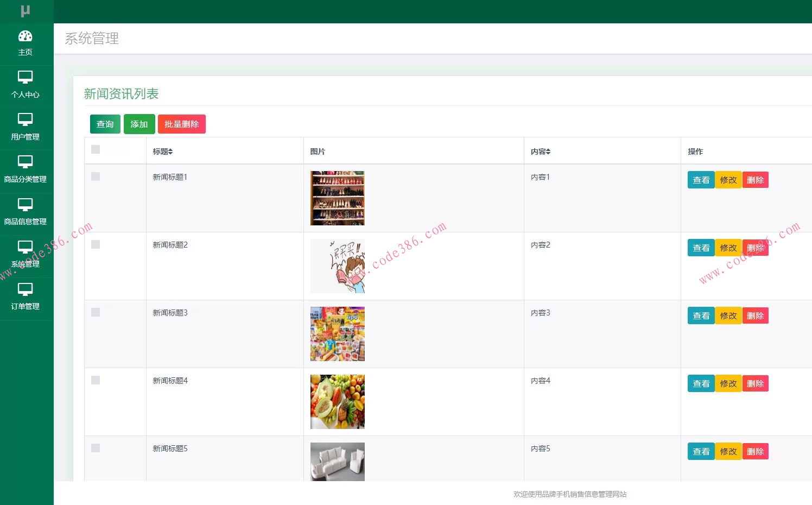Click 删除 for 新闻标题3
The width and height of the screenshot is (812, 505).
tap(756, 315)
